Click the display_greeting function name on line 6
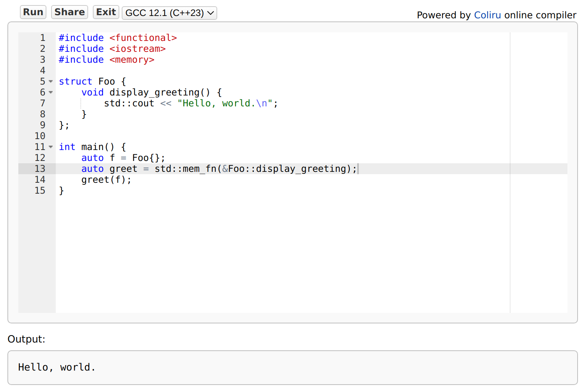 [x=154, y=92]
